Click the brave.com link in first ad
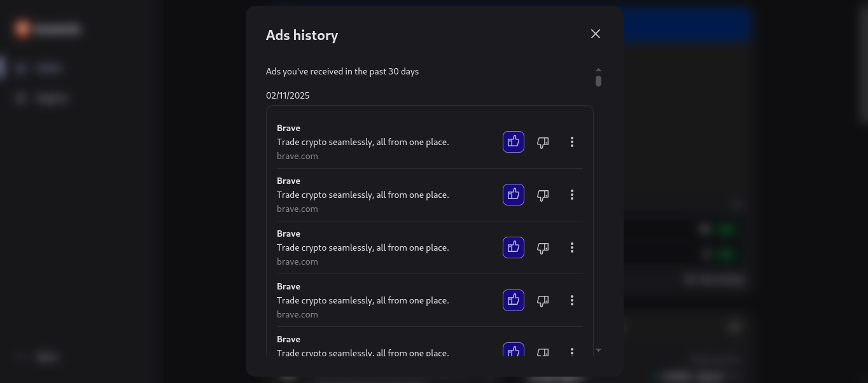 coord(297,156)
